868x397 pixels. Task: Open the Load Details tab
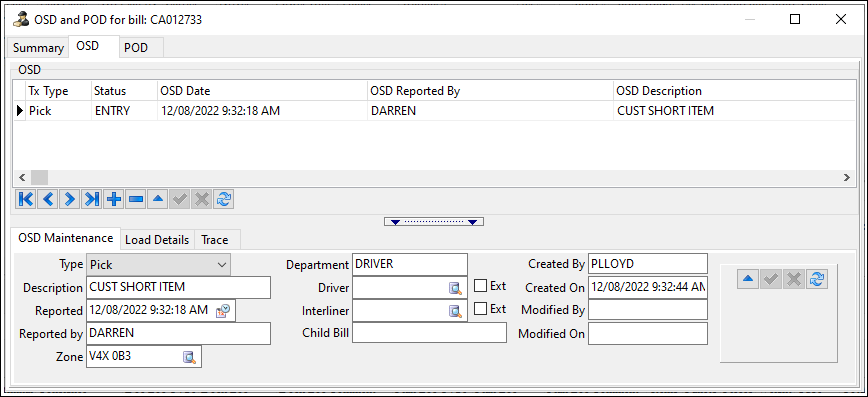pyautogui.click(x=157, y=240)
